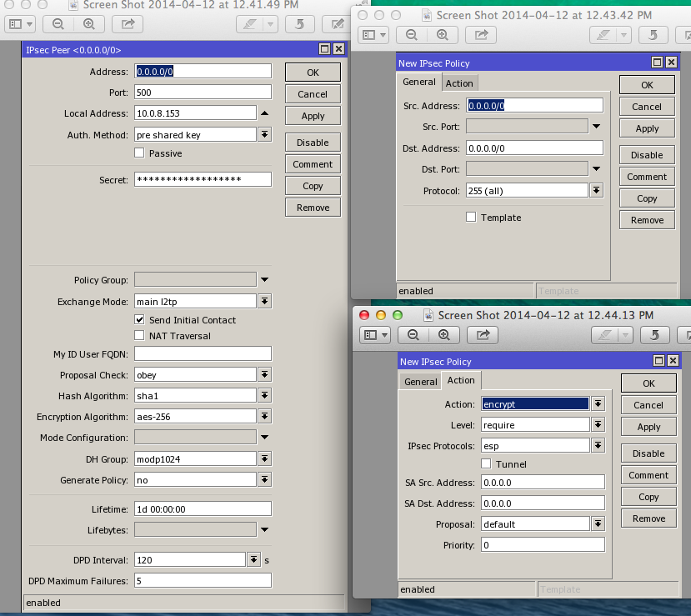This screenshot has height=616, width=691.
Task: Select General tab in upper IPsec Policy
Action: [x=418, y=82]
